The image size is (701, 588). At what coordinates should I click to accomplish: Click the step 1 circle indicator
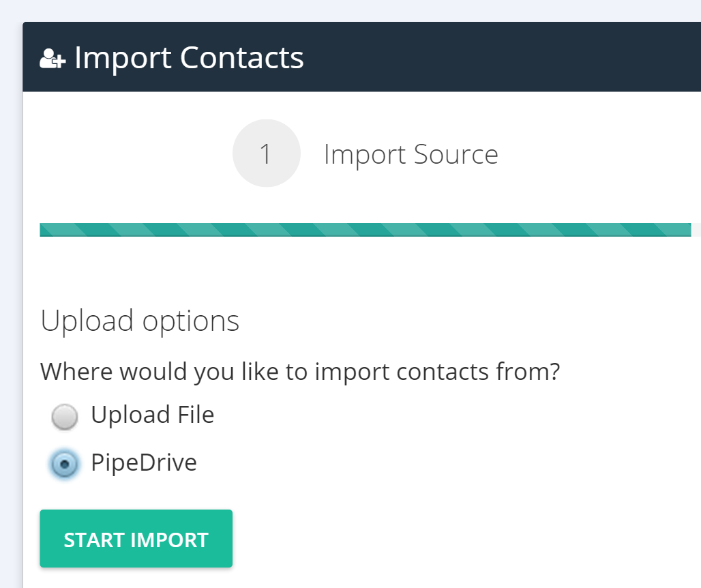pyautogui.click(x=267, y=153)
